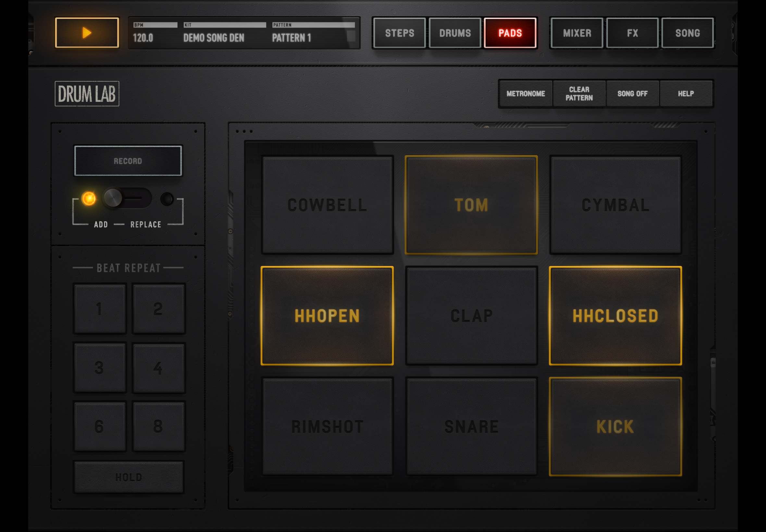Hit the Snare pad
The height and width of the screenshot is (532, 766).
[x=471, y=426]
